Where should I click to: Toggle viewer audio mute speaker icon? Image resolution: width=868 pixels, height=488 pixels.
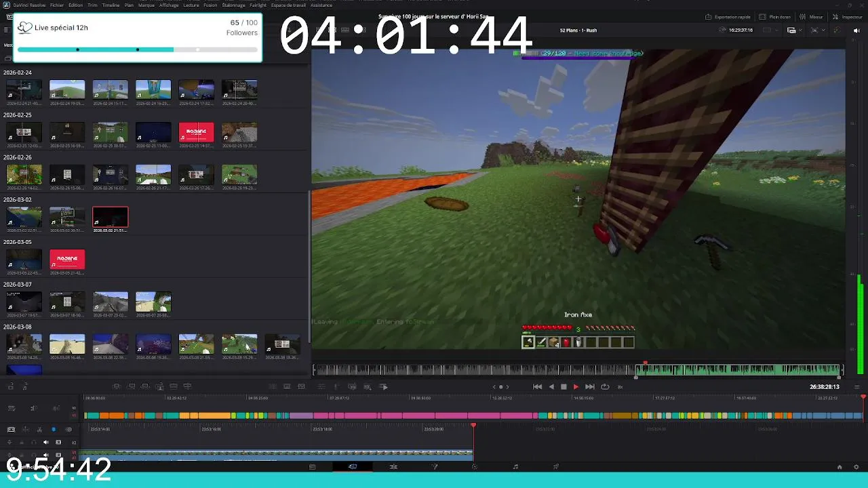click(x=856, y=30)
